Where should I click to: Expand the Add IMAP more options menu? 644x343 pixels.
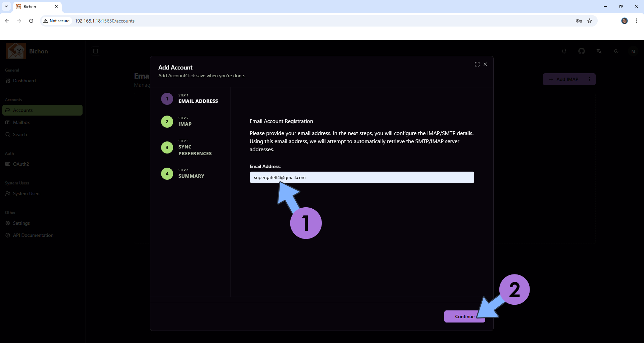590,79
